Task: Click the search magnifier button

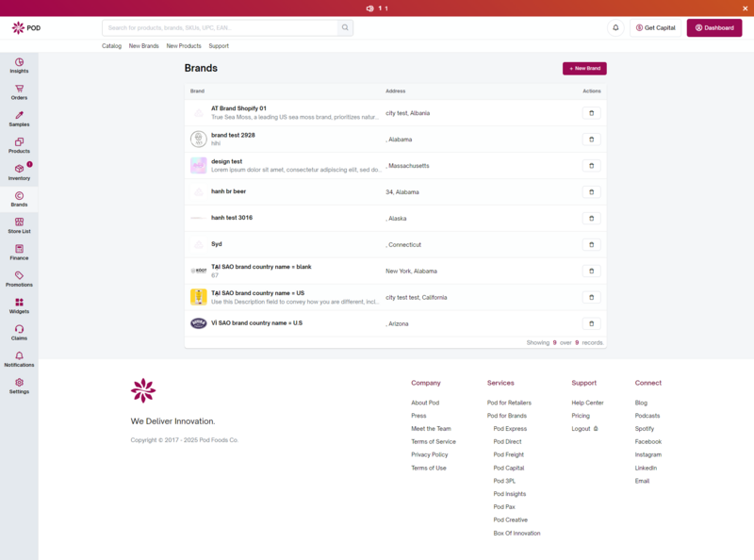Action: point(345,28)
